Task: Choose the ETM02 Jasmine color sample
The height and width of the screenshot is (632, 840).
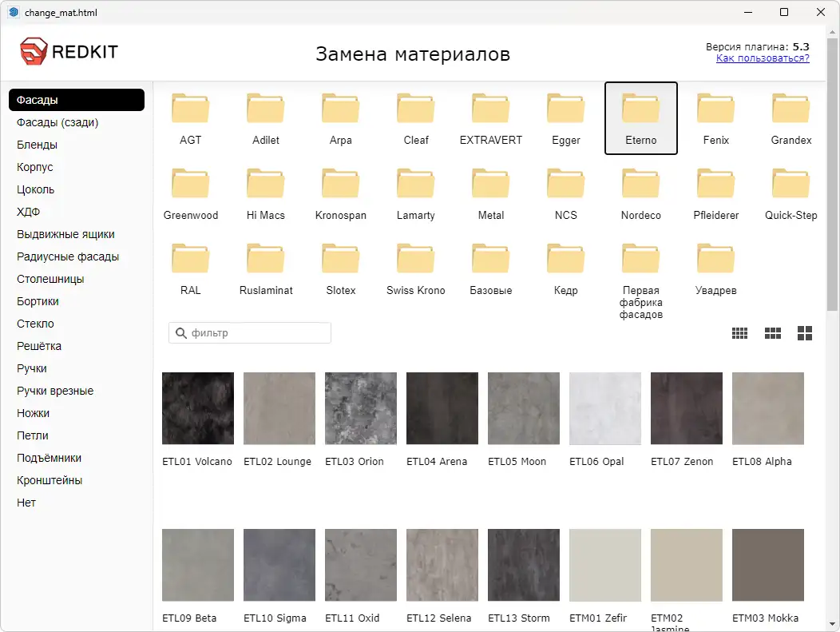Action: pyautogui.click(x=686, y=565)
